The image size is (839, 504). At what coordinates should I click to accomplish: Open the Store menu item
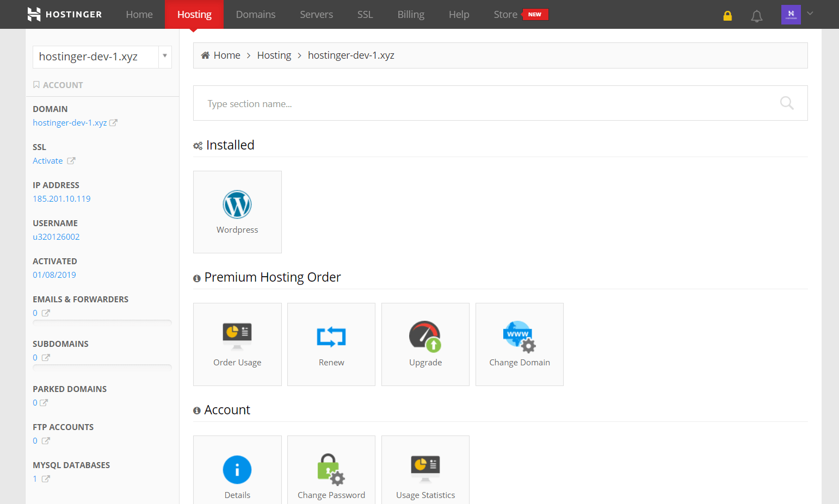click(505, 14)
